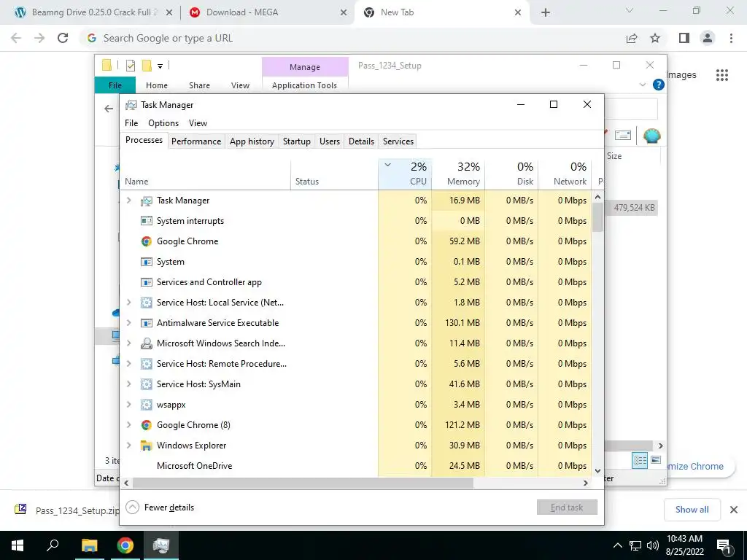Viewport: 747px width, 560px height.
Task: Sort processes by Memory column
Action: coord(458,174)
